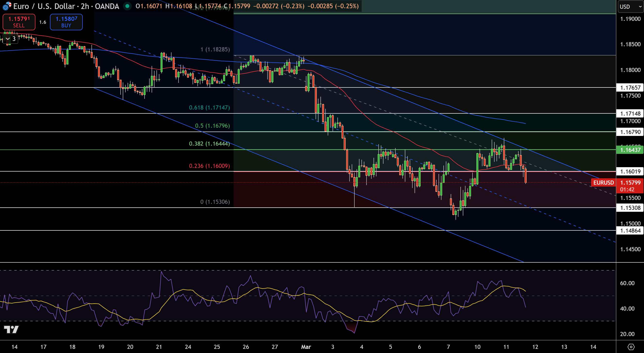Click the spread value 1.6
Image resolution: width=644 pixels, height=353 pixels.
43,22
